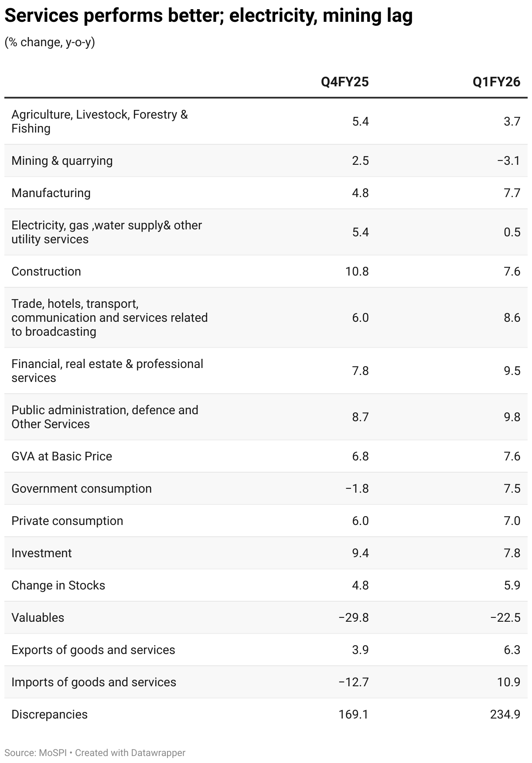Click the Private consumption row label
The image size is (532, 763).
[67, 521]
